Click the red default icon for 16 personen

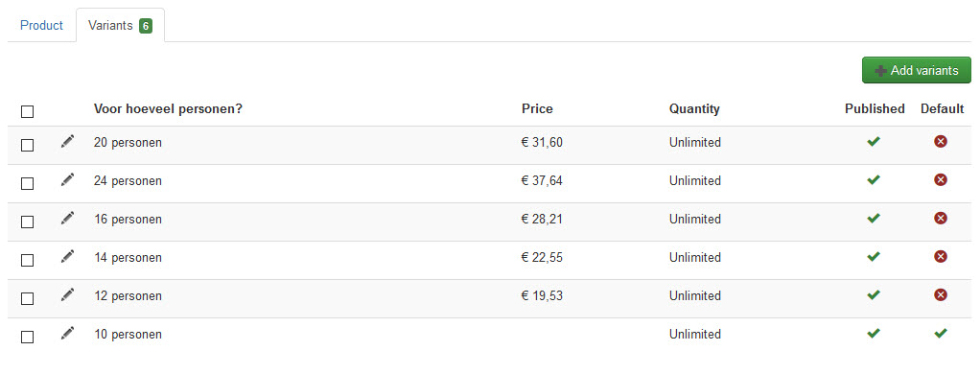point(941,219)
